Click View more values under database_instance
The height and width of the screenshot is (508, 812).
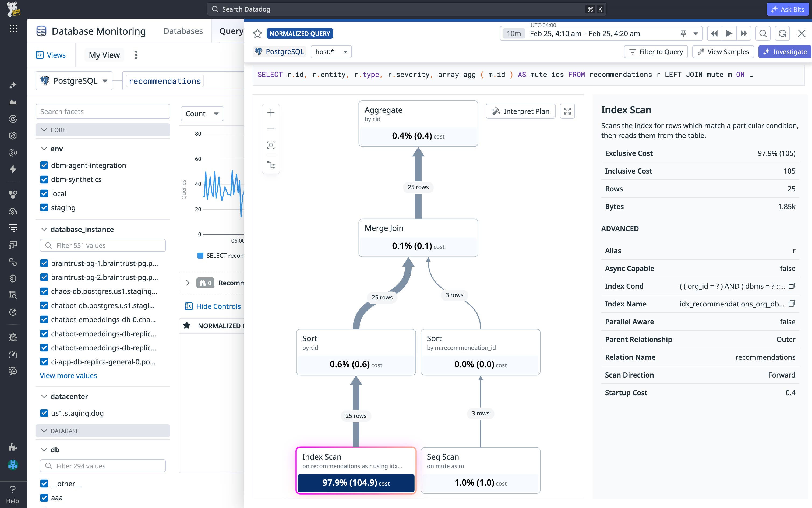(68, 375)
